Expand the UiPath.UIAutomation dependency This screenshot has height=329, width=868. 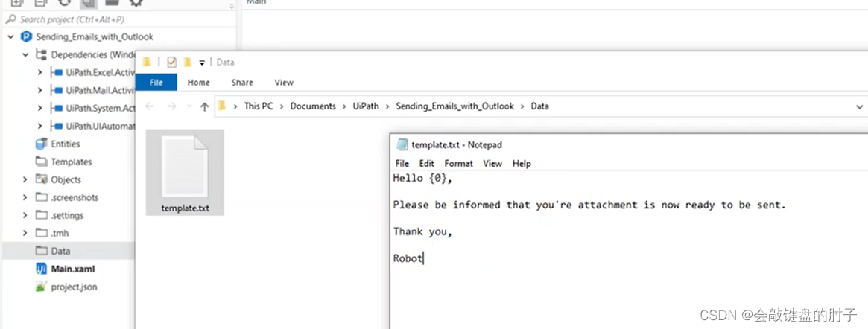pyautogui.click(x=39, y=126)
